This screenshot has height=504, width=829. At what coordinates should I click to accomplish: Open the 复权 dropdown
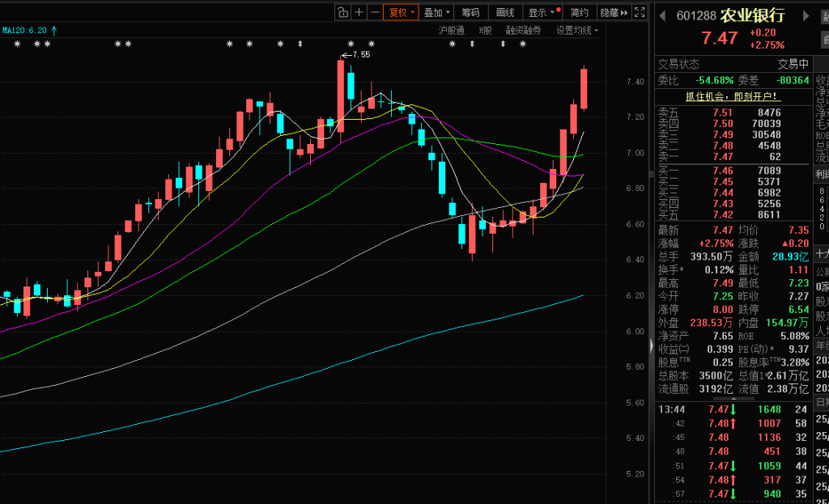pos(402,12)
